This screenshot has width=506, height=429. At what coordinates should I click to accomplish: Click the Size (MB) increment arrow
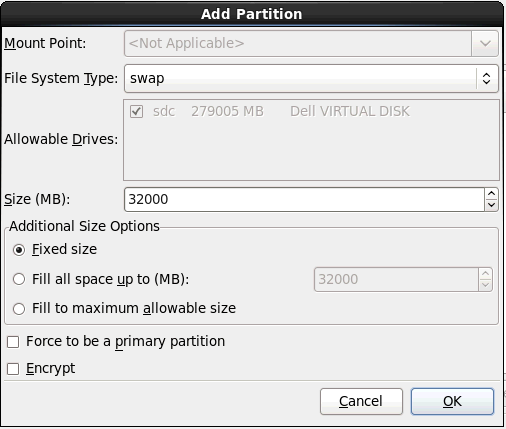click(491, 194)
